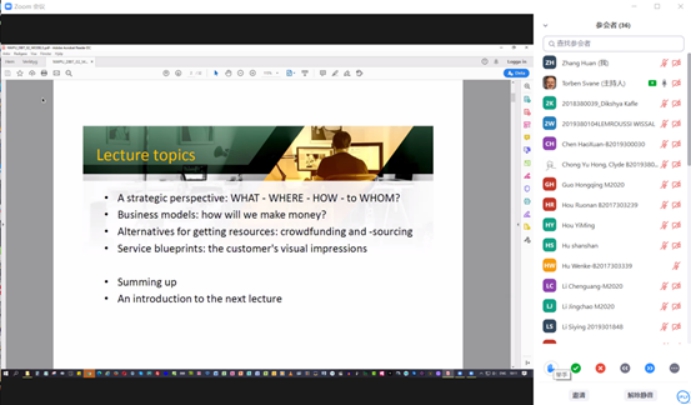The width and height of the screenshot is (692, 405).
Task: Click the 邀请 (Invite) button
Action: tap(578, 395)
